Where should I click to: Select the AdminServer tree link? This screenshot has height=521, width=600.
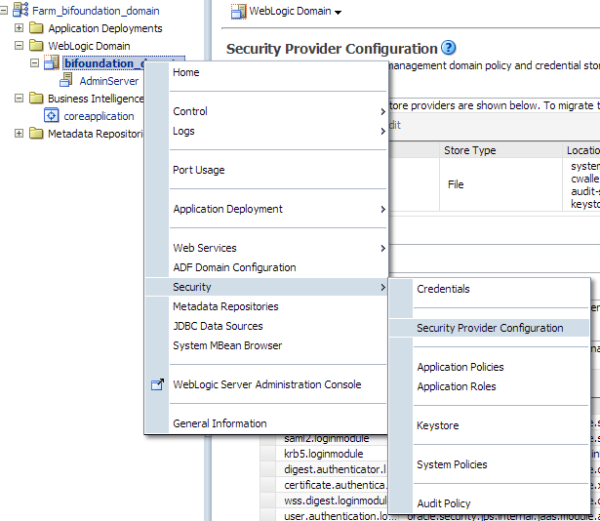(x=109, y=81)
